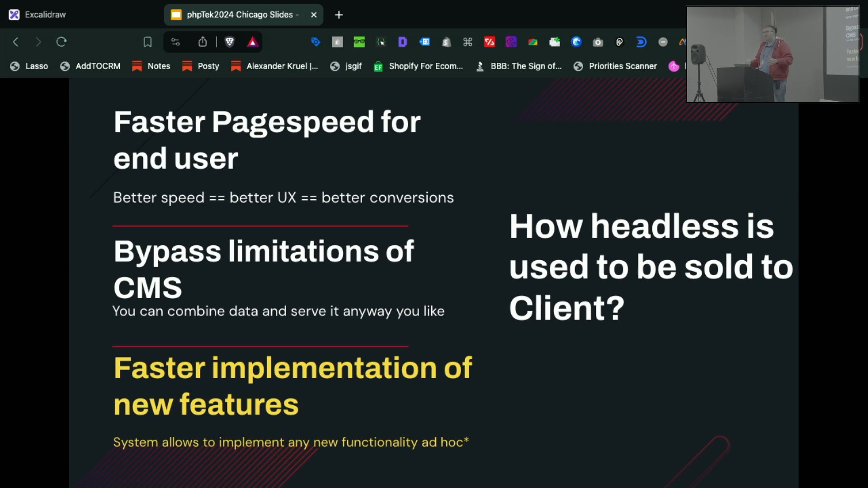Reload the current page

pyautogui.click(x=61, y=42)
